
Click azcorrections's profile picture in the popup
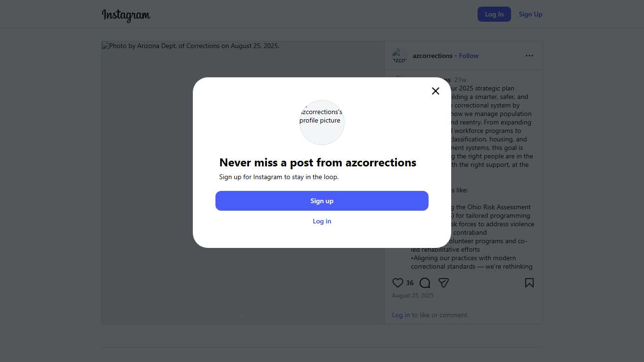[322, 122]
